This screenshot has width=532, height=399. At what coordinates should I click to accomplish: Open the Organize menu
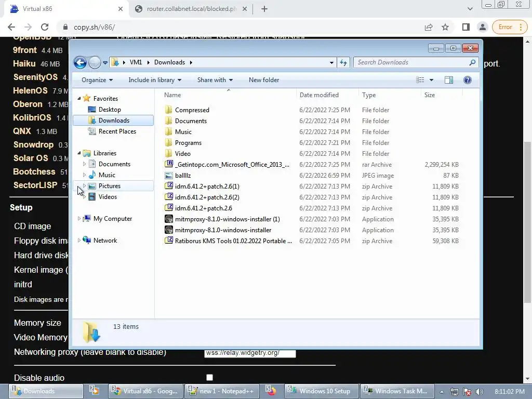click(x=97, y=80)
